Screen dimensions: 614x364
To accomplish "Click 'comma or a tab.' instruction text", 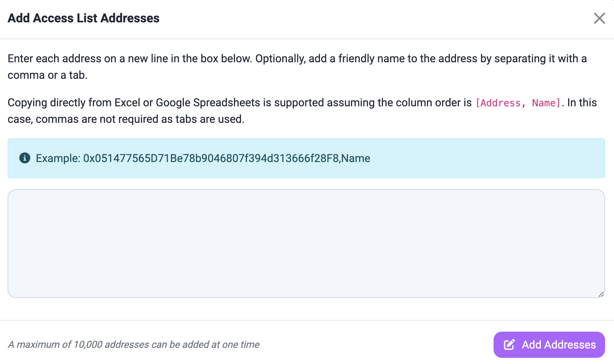I will (x=47, y=75).
